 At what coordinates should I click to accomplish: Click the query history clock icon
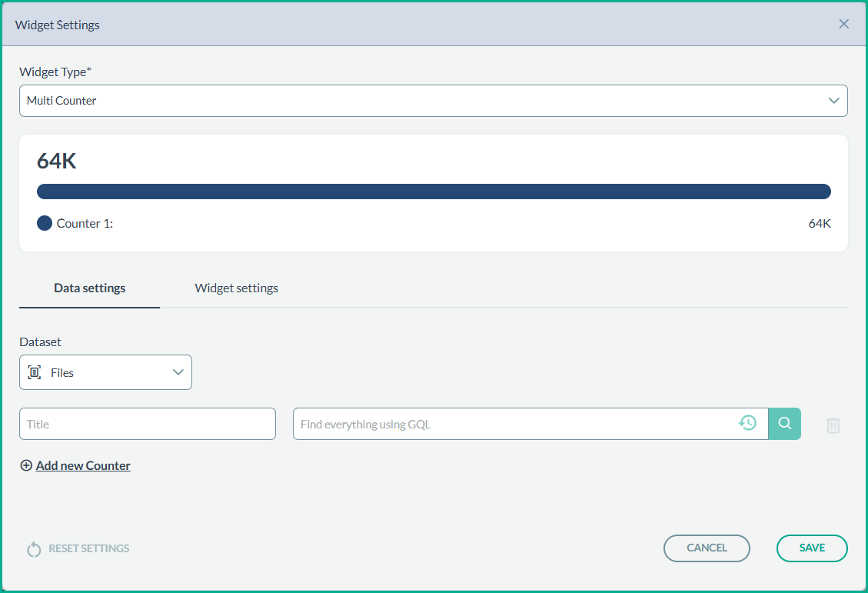(x=747, y=423)
